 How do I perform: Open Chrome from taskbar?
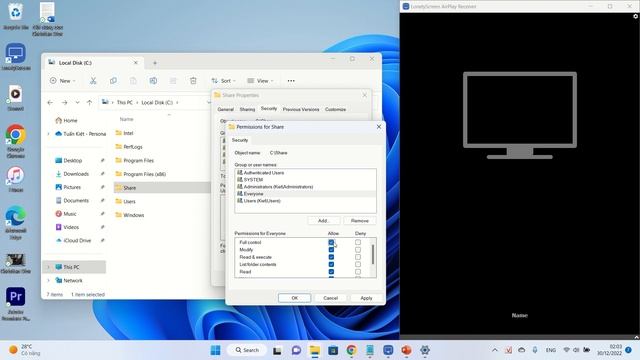(351, 350)
